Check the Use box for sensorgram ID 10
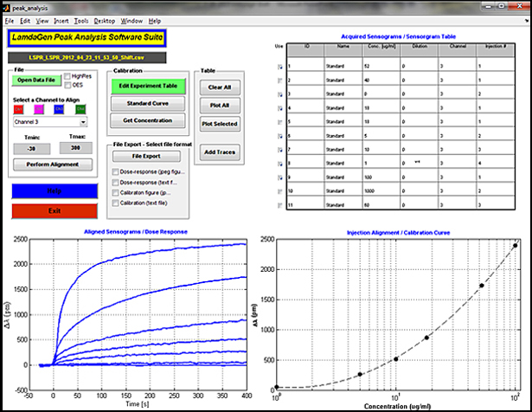This screenshot has height=412, width=532. (x=280, y=192)
